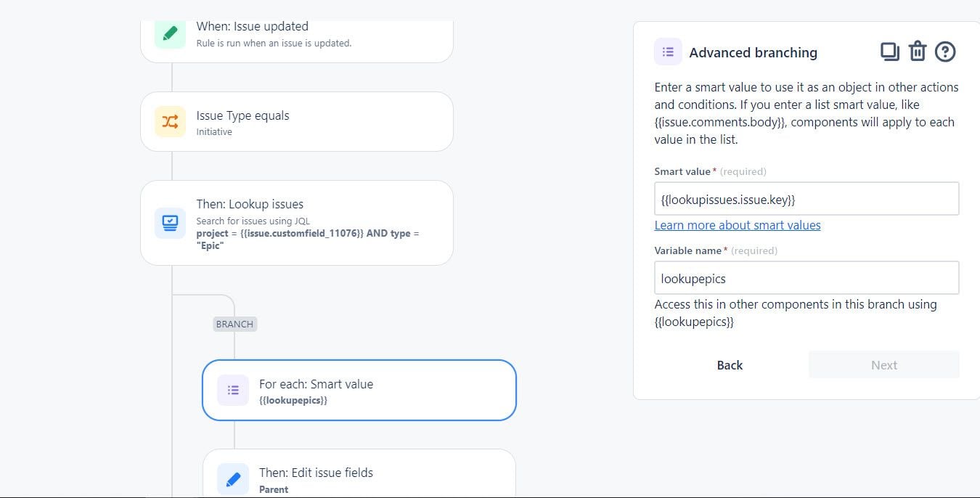The width and height of the screenshot is (980, 498).
Task: Focus the Variable name input field
Action: [807, 278]
